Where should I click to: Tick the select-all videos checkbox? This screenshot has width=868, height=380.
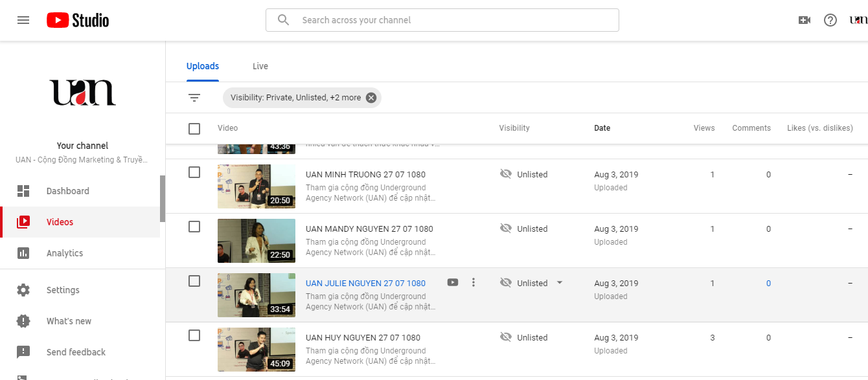(x=194, y=128)
